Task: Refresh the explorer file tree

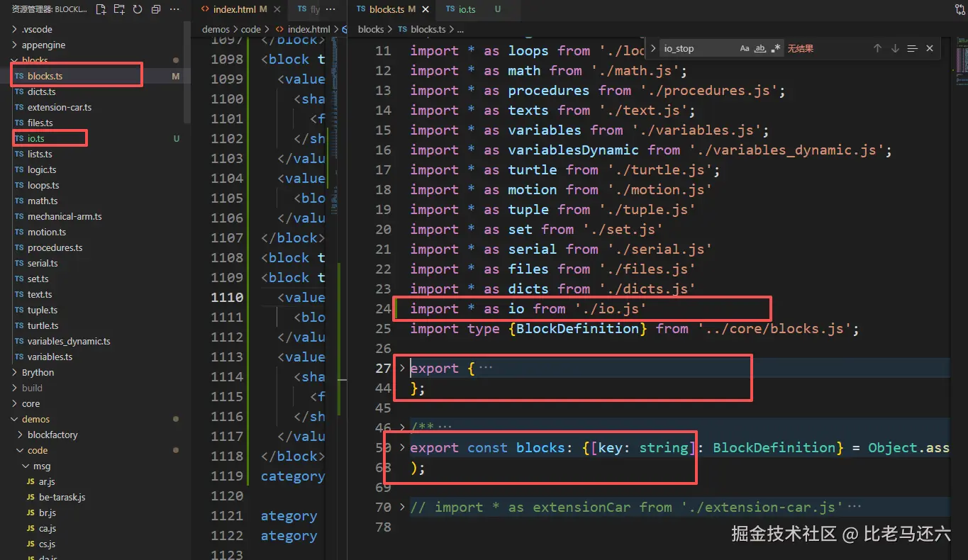Action: click(138, 9)
